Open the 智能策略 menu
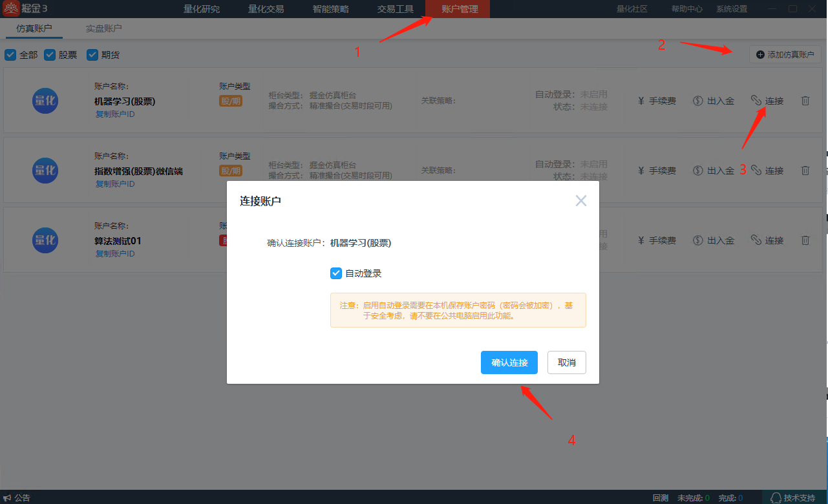This screenshot has height=504, width=828. coord(330,9)
